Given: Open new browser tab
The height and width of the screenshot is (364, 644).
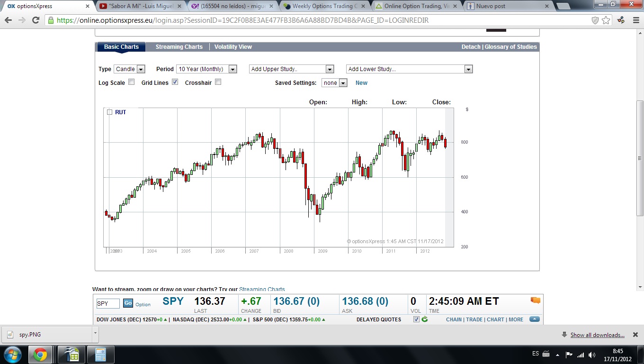Looking at the screenshot, I should 563,6.
